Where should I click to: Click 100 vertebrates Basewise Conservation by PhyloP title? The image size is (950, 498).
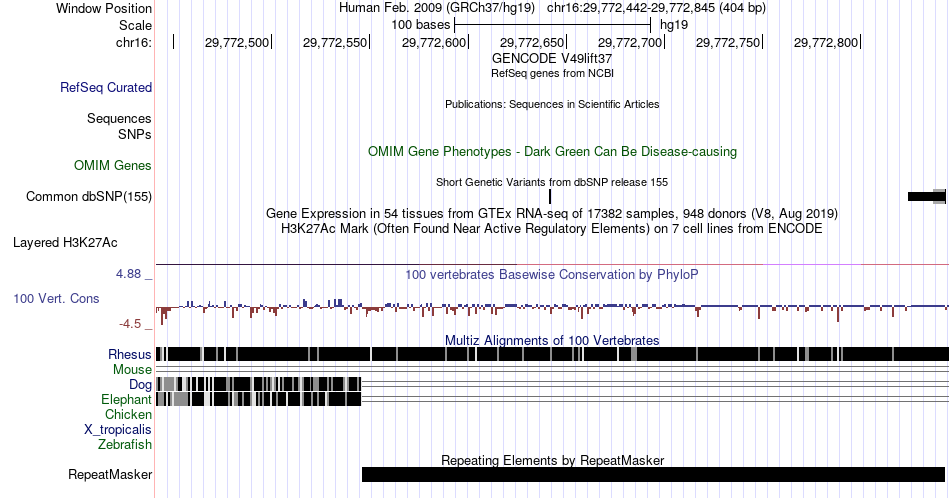(552, 274)
